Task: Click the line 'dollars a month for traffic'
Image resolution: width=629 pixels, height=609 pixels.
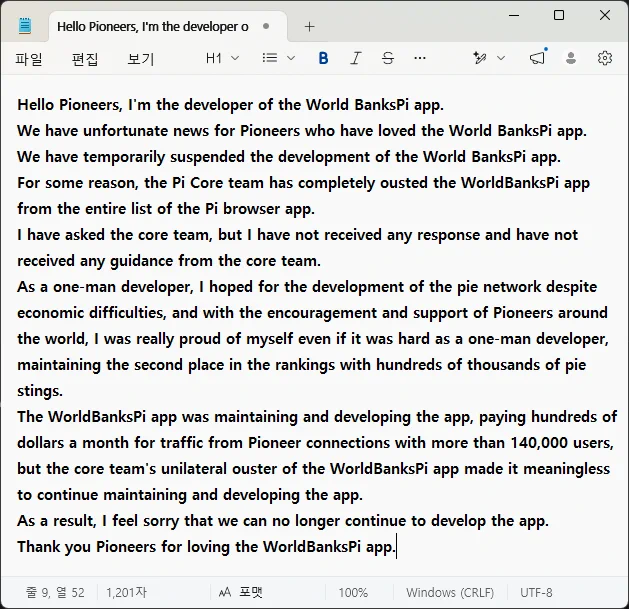Action: pyautogui.click(x=315, y=443)
